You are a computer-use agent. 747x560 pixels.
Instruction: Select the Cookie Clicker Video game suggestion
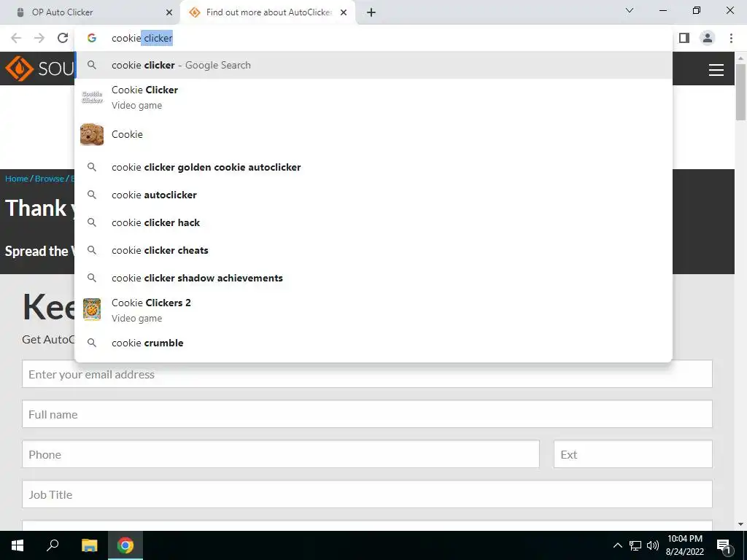(373, 97)
